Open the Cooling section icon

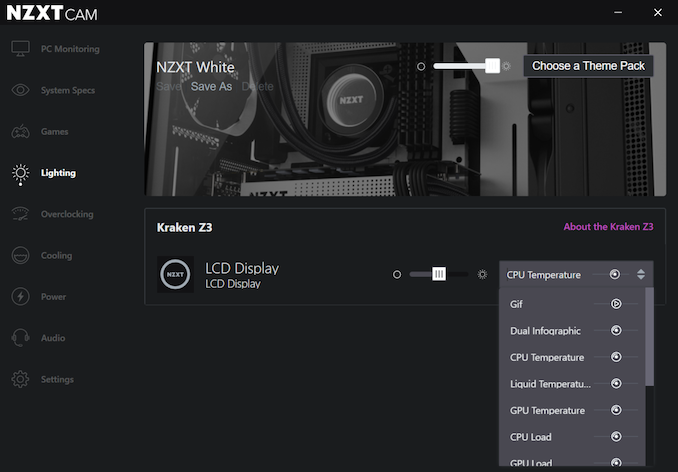point(20,255)
